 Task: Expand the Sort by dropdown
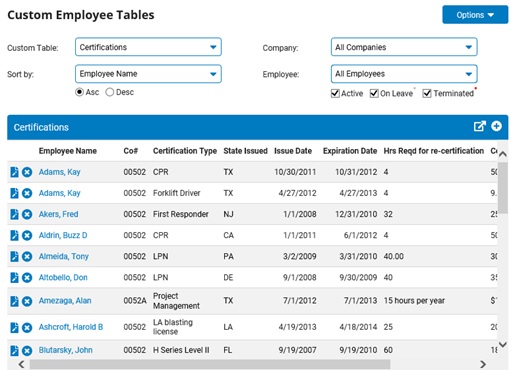pyautogui.click(x=148, y=74)
